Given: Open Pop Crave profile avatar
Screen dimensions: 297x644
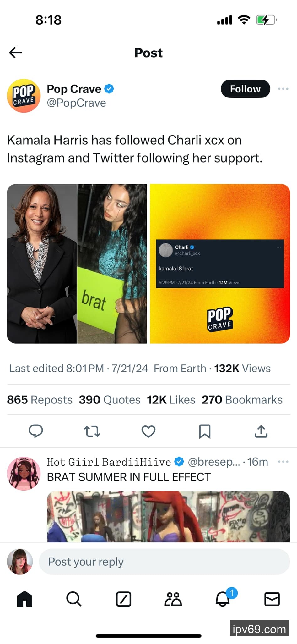Looking at the screenshot, I should (24, 96).
